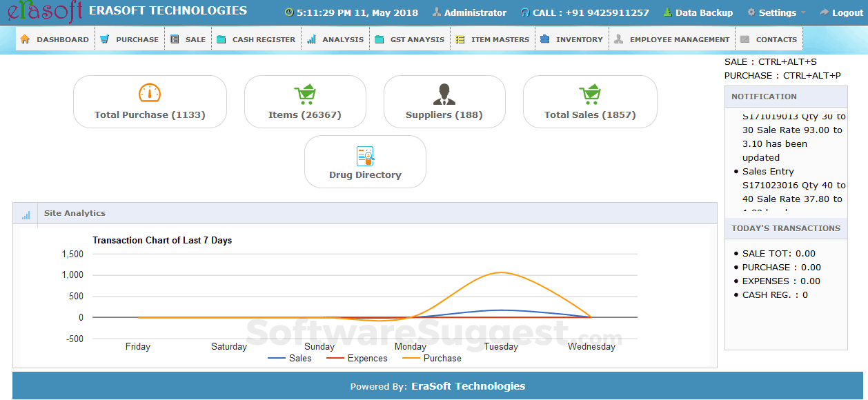The height and width of the screenshot is (400, 868).
Task: Click the CALL : +91 9425911257 text
Action: (591, 12)
